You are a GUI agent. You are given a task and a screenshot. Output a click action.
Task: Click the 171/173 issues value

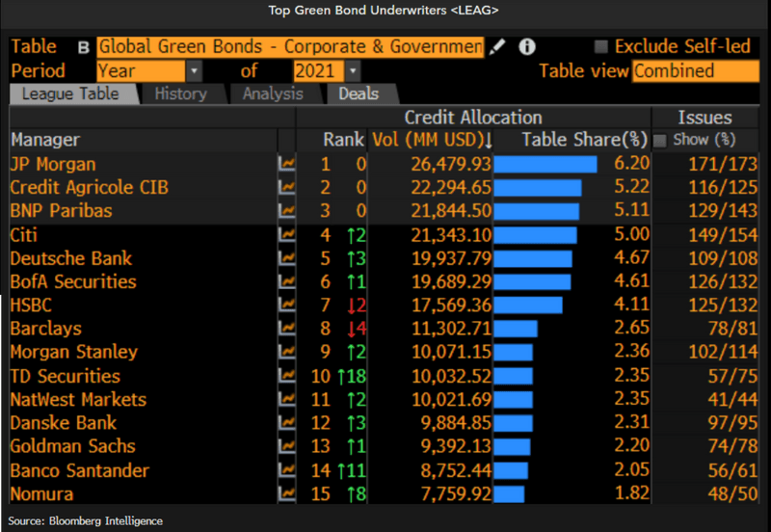point(723,164)
